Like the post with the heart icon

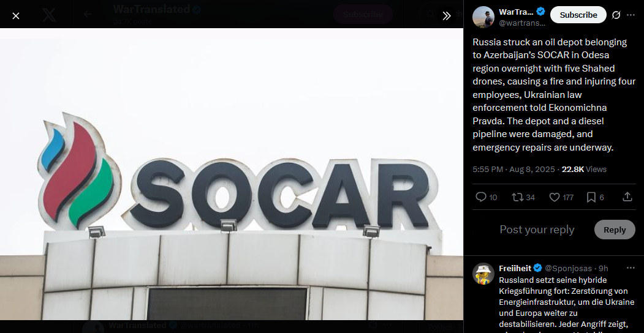(x=561, y=197)
